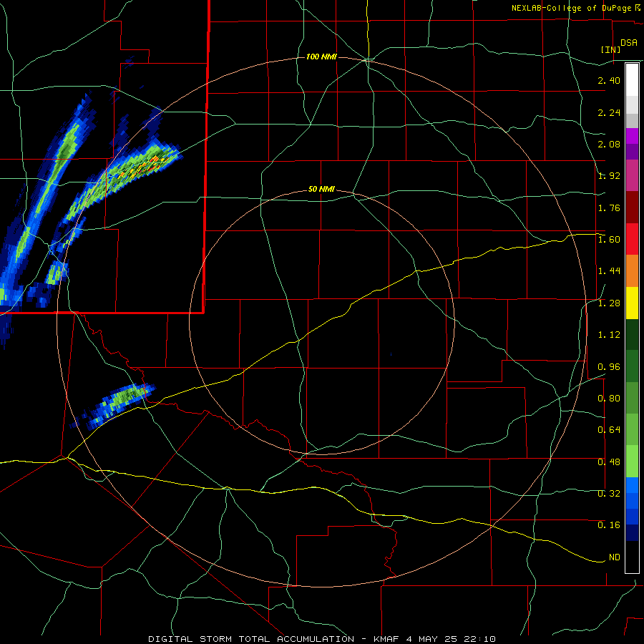Click the 0.16 legend value
644x644 pixels.
(x=609, y=525)
